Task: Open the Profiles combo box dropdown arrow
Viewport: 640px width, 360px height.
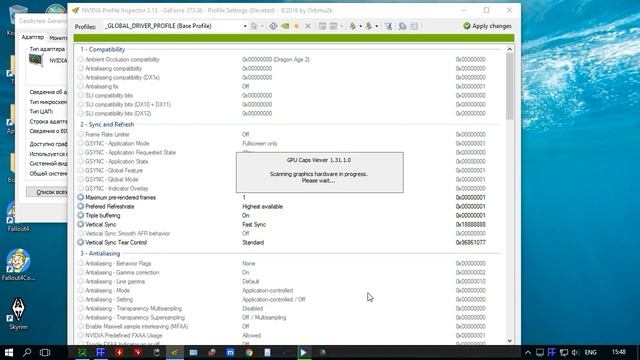Action: point(245,26)
